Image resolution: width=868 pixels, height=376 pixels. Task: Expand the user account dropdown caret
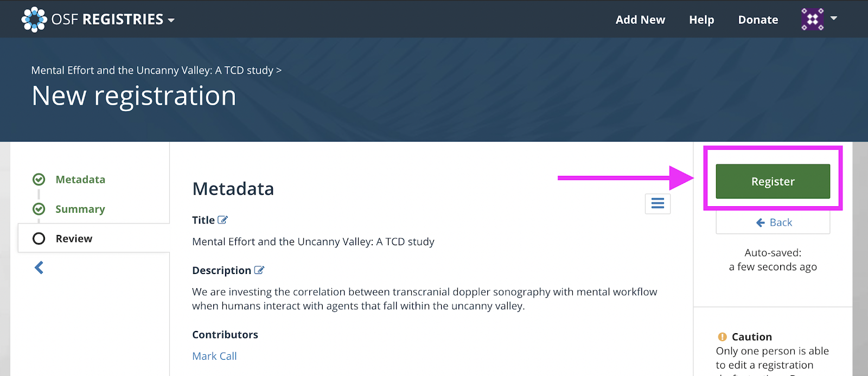834,18
